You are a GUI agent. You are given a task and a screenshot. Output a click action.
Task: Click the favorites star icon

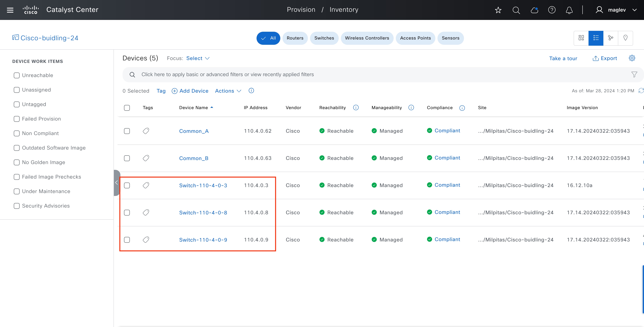click(498, 10)
